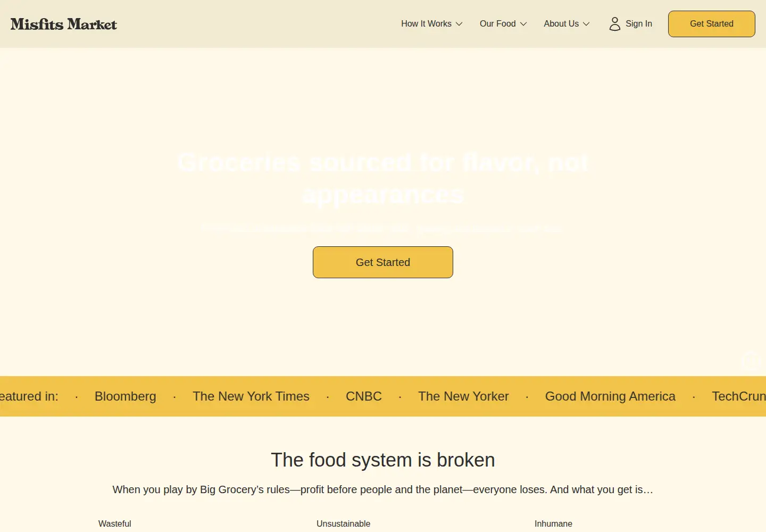The image size is (766, 532).
Task: Click the "Big Grocery's rules" paragraph
Action: 383,489
